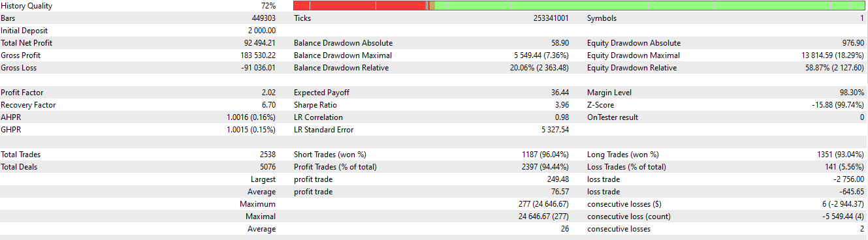Select Equity Drawdown Relative 58.87% (2 127.60)
Viewport: 868px width, 240px height.
pyautogui.click(x=835, y=68)
